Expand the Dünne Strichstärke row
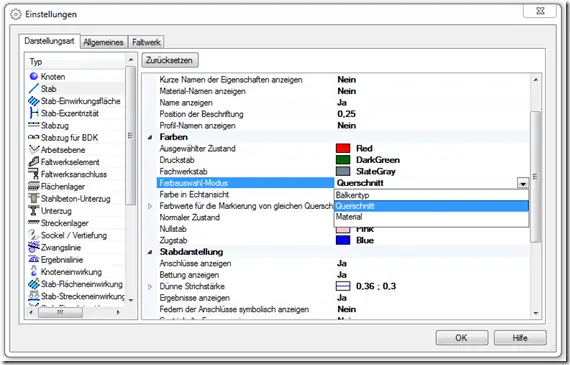The height and width of the screenshot is (365, 570). coord(150,286)
